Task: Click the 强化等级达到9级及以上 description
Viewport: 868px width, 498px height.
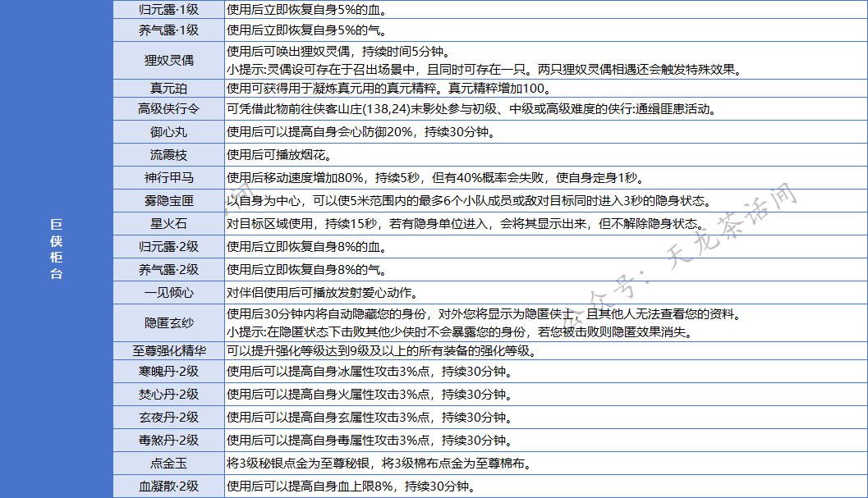Action: (381, 351)
